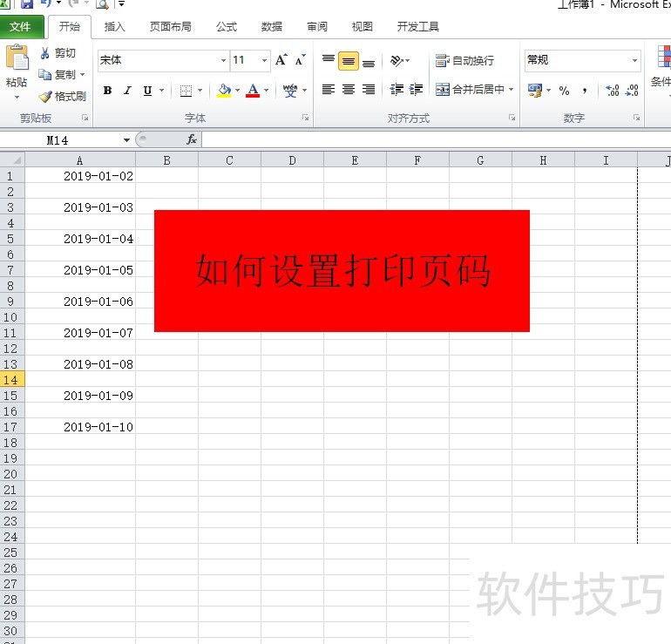Open the font size 11 dropdown
This screenshot has width=671, height=644.
[264, 60]
